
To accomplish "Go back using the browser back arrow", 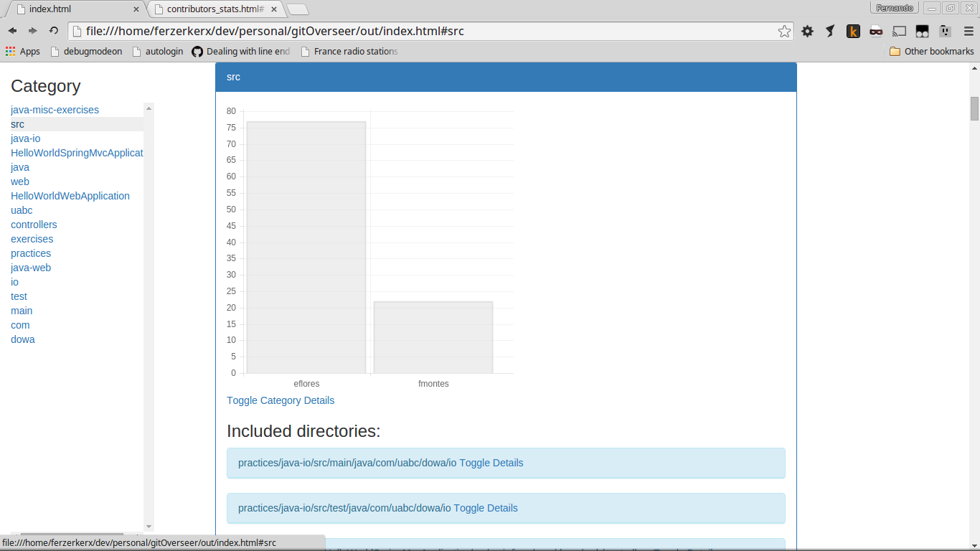I will click(x=12, y=31).
